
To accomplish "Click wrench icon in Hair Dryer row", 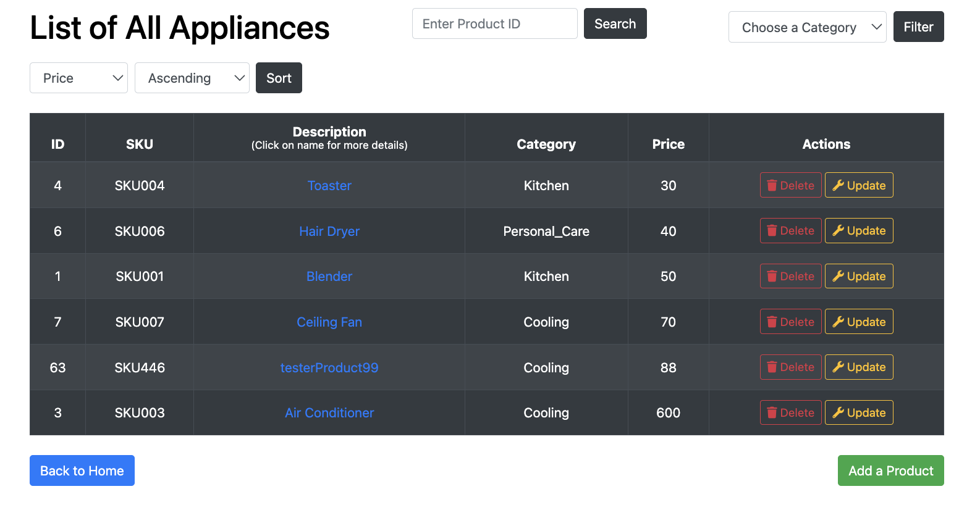I will point(838,231).
